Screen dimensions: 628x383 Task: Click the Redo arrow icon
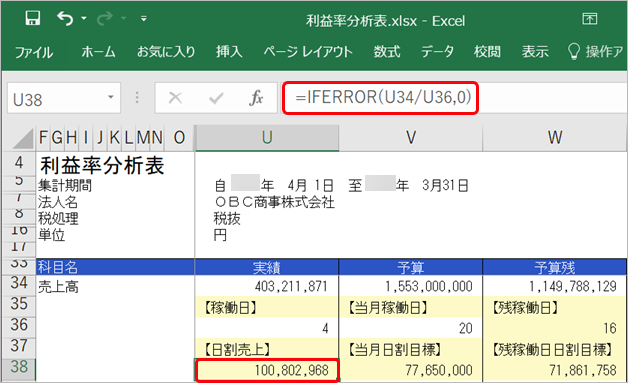[105, 18]
